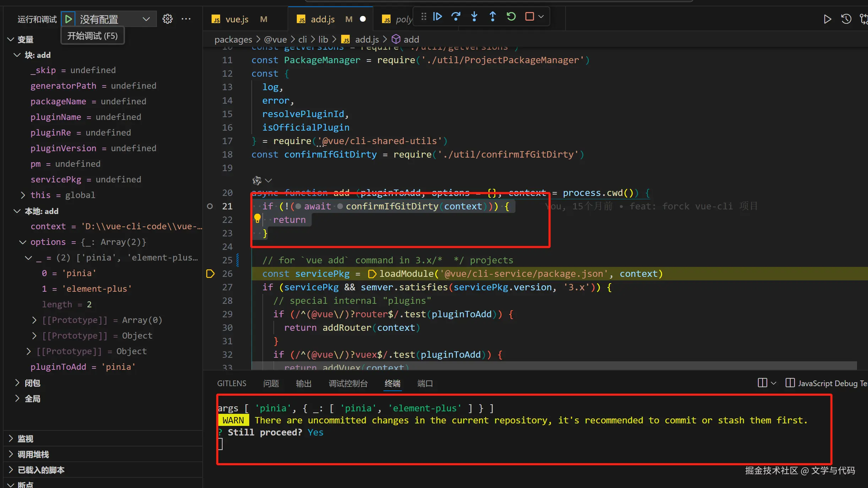Image resolution: width=868 pixels, height=488 pixels.
Task: Expand the 调用堆栈 call stack section
Action: tap(33, 454)
